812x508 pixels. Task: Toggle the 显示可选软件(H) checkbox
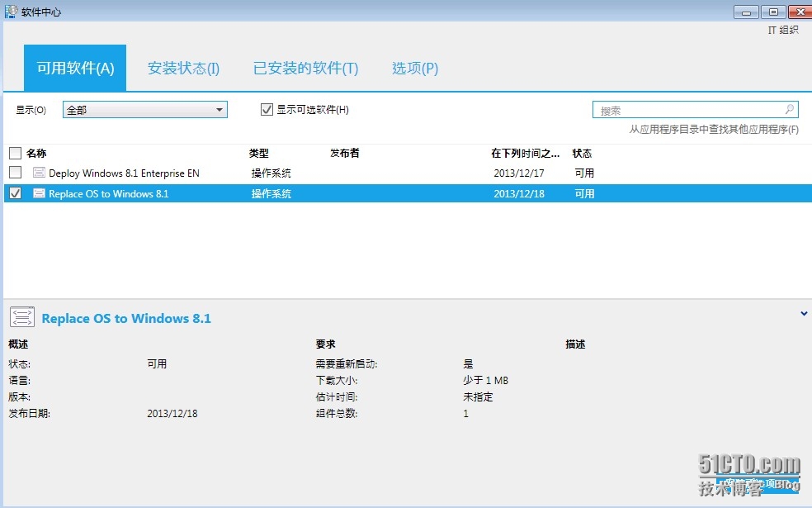[x=267, y=109]
